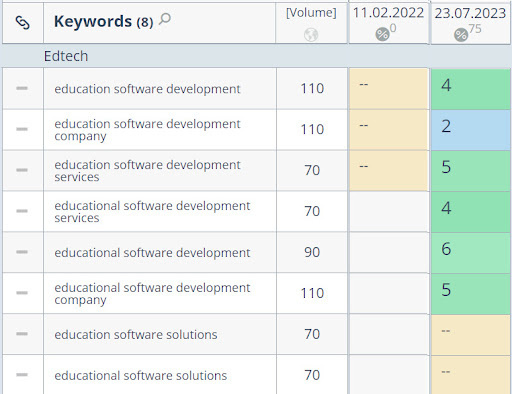The image size is (512, 394).
Task: Click dash icon for educational software development services
Action: click(22, 211)
